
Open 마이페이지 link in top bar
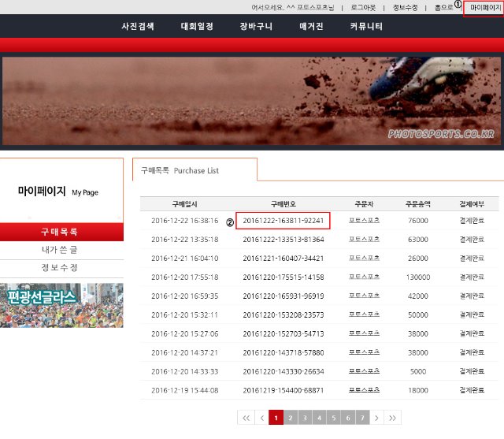(485, 7)
